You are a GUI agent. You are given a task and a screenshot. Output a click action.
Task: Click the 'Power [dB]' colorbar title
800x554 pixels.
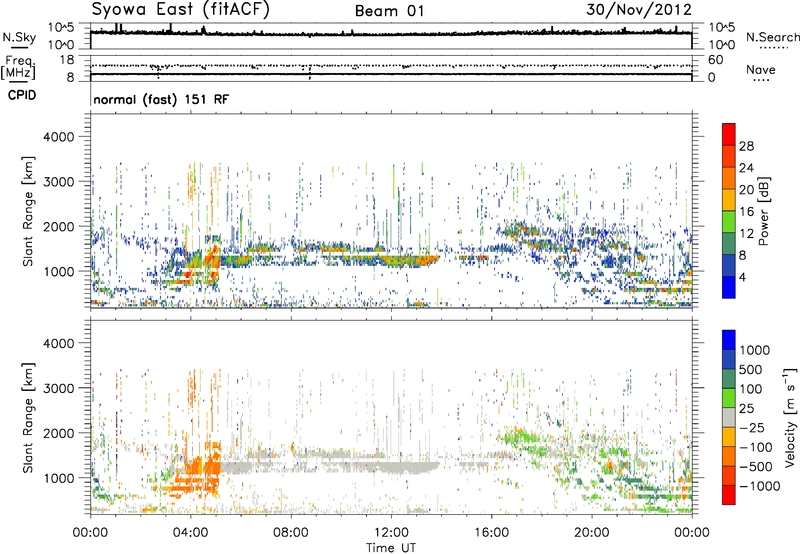[764, 211]
